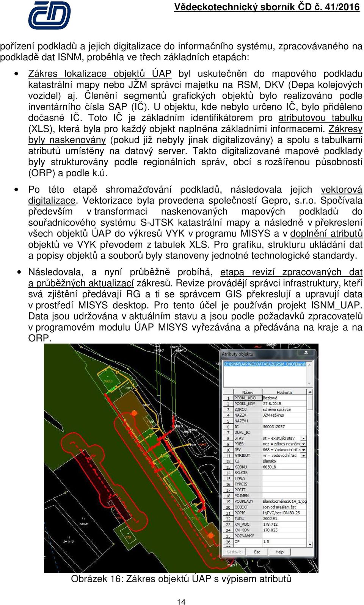Click the SKUCIS name cell
Screen dimensions: 364x605
pyautogui.click(x=247, y=473)
